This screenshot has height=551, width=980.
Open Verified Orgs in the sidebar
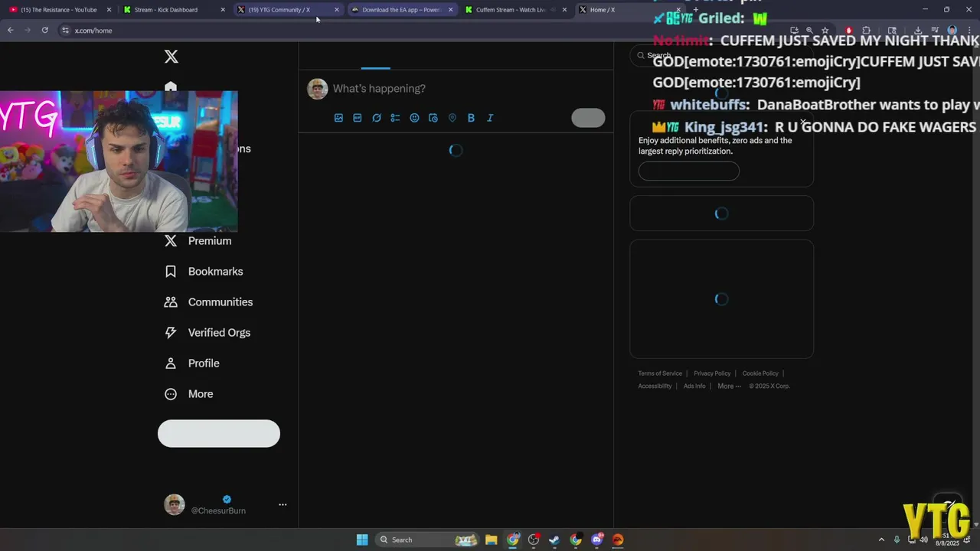[207, 333]
